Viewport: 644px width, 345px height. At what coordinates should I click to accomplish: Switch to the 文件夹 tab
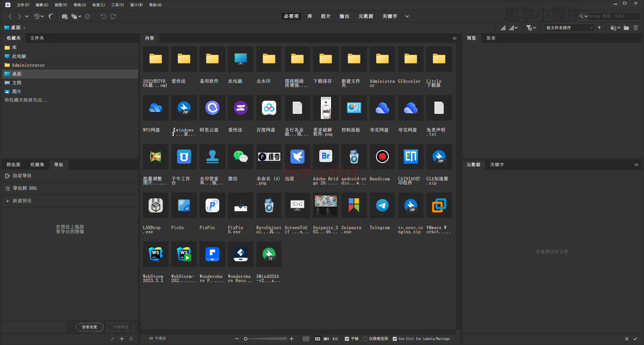37,38
